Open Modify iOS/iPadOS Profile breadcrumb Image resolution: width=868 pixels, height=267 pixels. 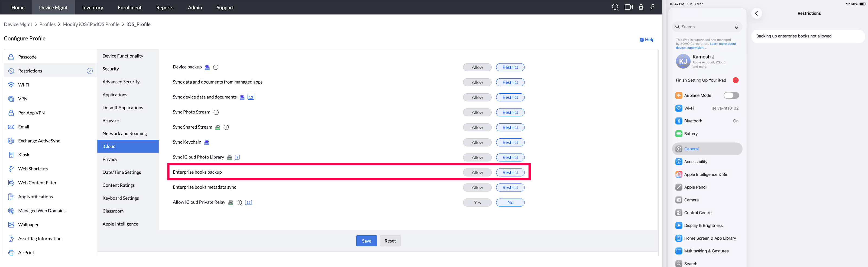[x=91, y=24]
